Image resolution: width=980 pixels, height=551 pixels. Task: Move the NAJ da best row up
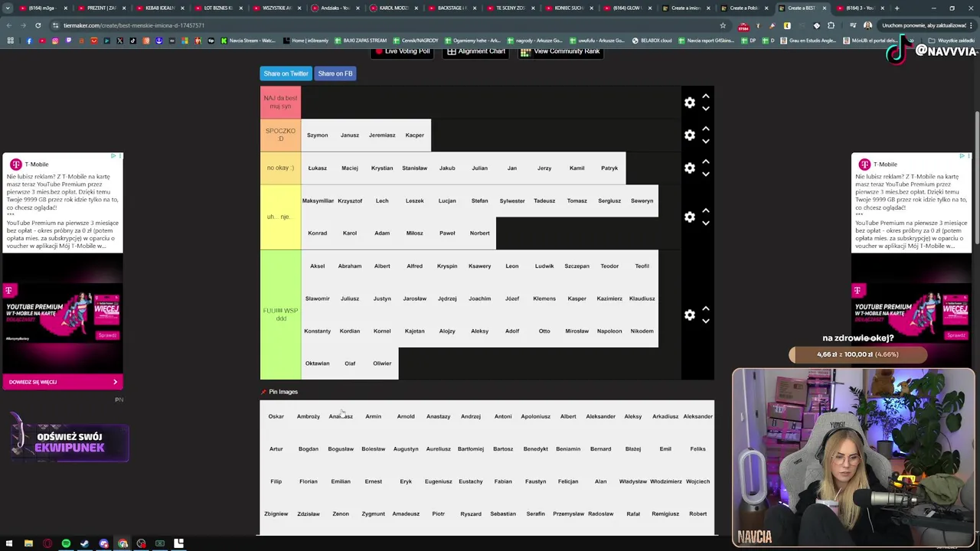pyautogui.click(x=706, y=97)
